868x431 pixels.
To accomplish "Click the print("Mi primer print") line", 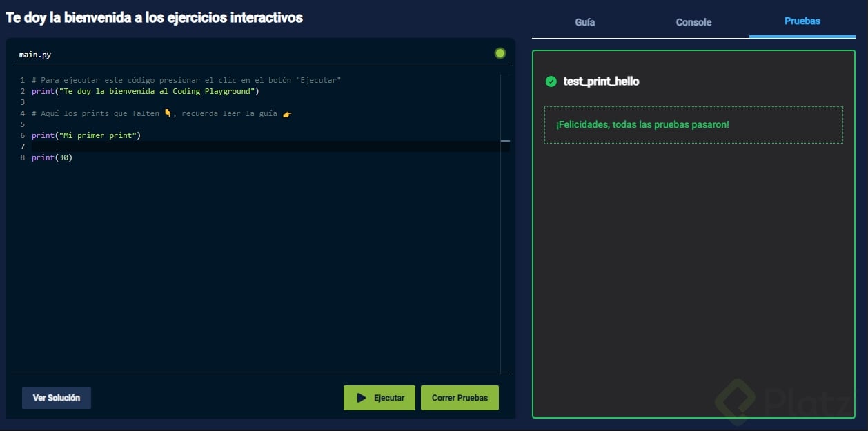I will (x=86, y=135).
